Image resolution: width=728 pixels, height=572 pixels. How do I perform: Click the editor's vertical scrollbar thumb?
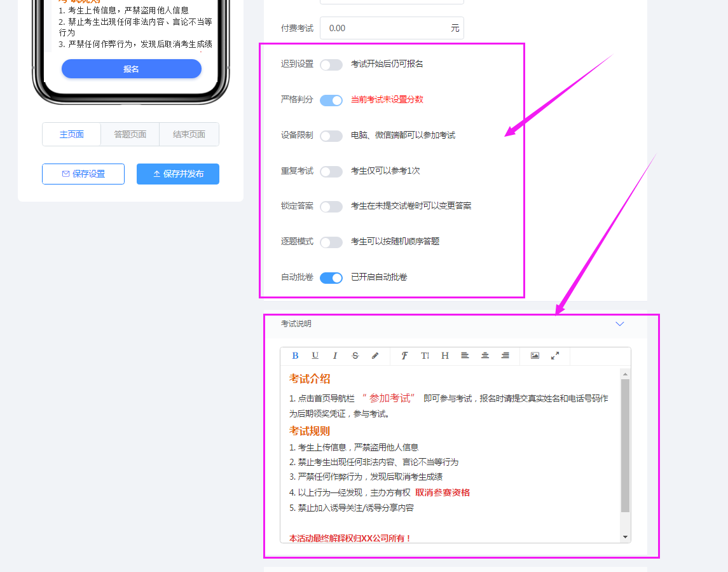coord(626,445)
